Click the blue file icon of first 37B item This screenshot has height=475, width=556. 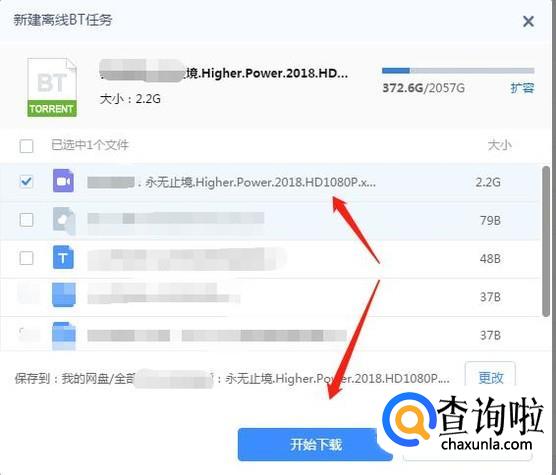(x=64, y=295)
